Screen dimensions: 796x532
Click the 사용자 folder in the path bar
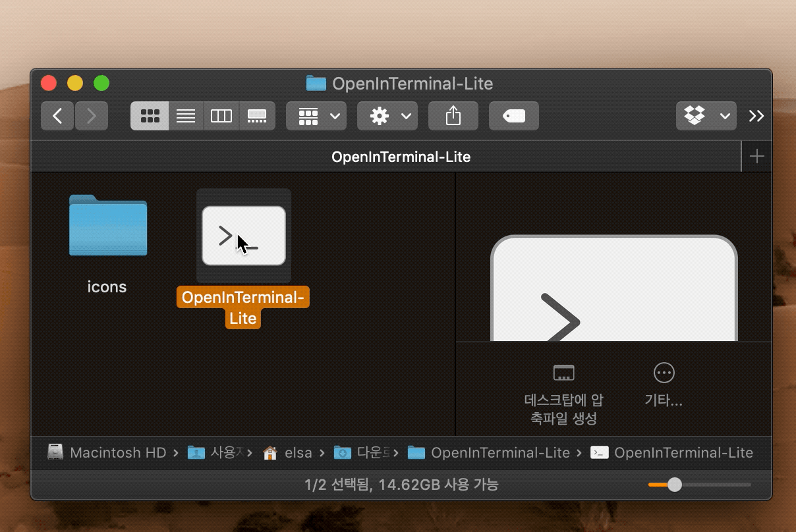(x=215, y=453)
